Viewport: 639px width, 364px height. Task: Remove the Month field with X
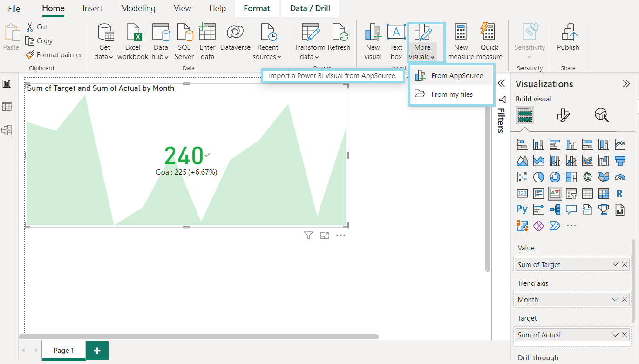(625, 299)
